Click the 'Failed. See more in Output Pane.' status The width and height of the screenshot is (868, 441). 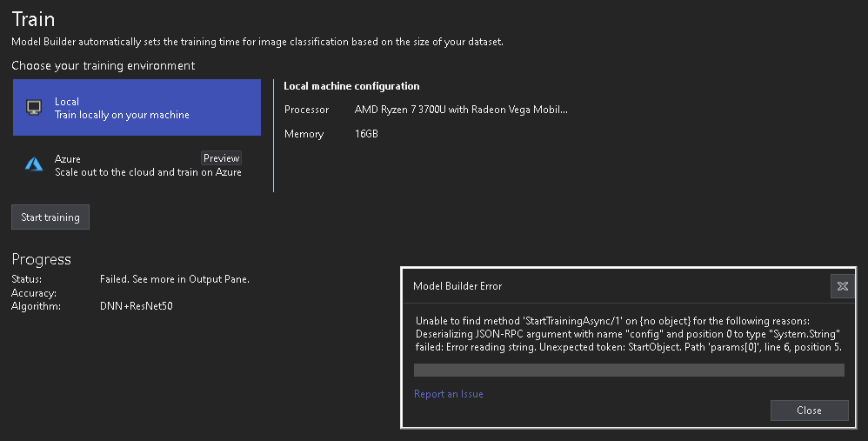[x=174, y=279]
